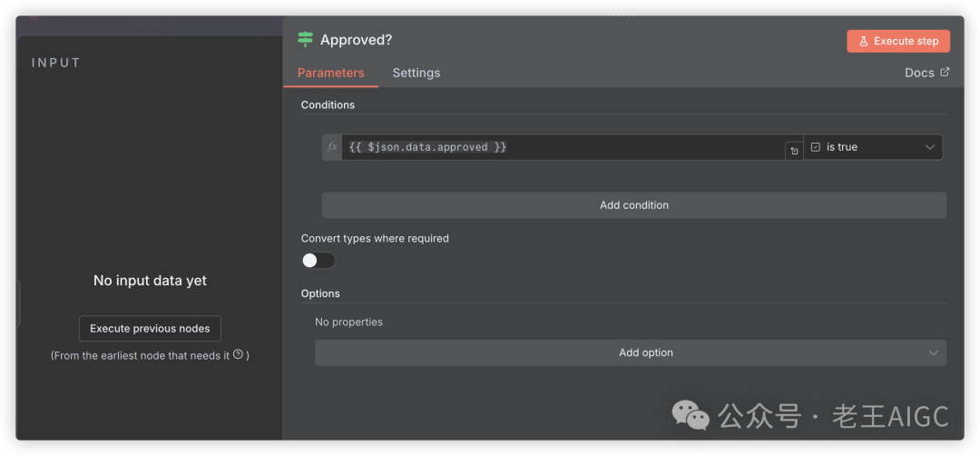Screen dimensions: 980x456
Task: Switch to the Parameters tab
Action: click(330, 73)
